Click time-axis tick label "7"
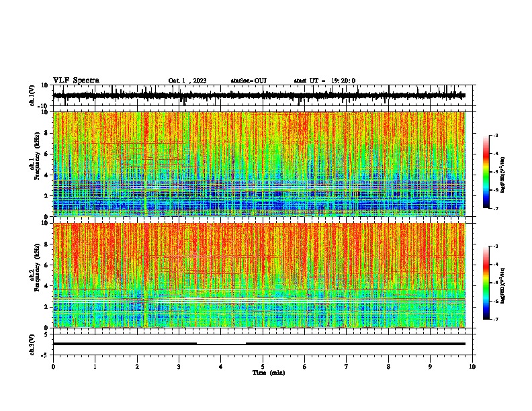The height and width of the screenshot is (411, 532). (x=347, y=367)
